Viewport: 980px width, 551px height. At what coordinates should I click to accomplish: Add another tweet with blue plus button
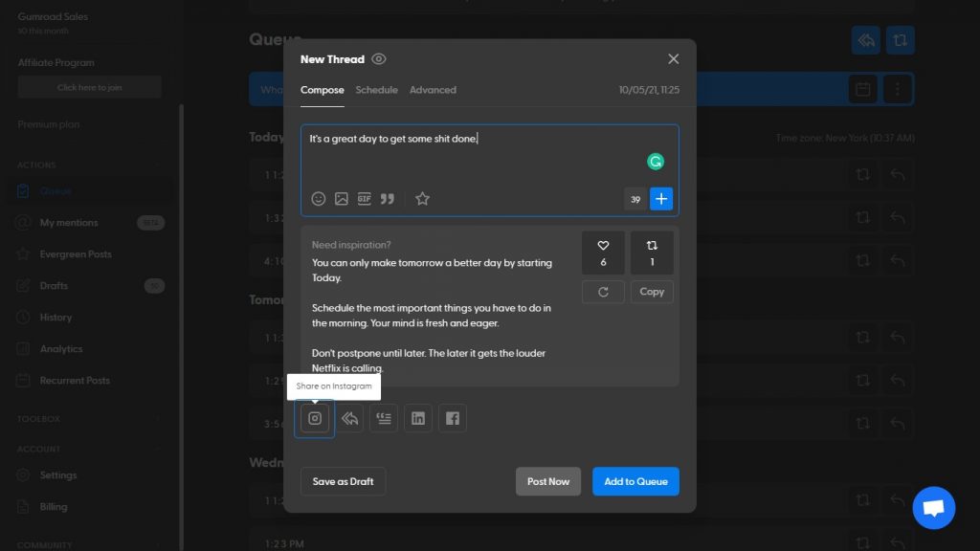click(661, 199)
